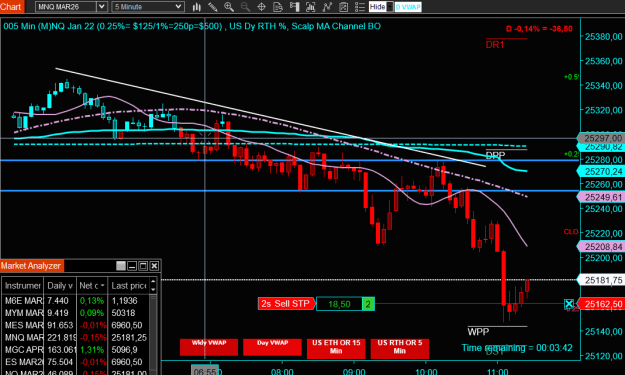Click the 0,13% net change cell

[92, 301]
